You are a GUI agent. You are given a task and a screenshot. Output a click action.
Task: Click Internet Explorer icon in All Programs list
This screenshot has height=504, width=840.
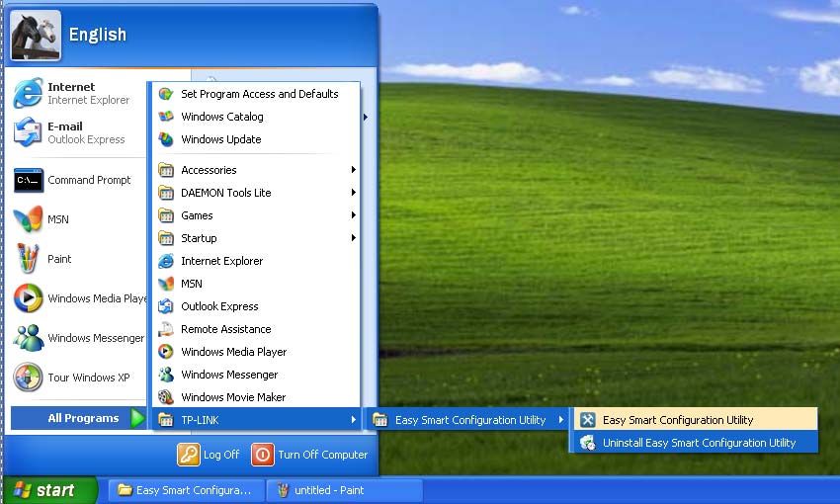166,261
